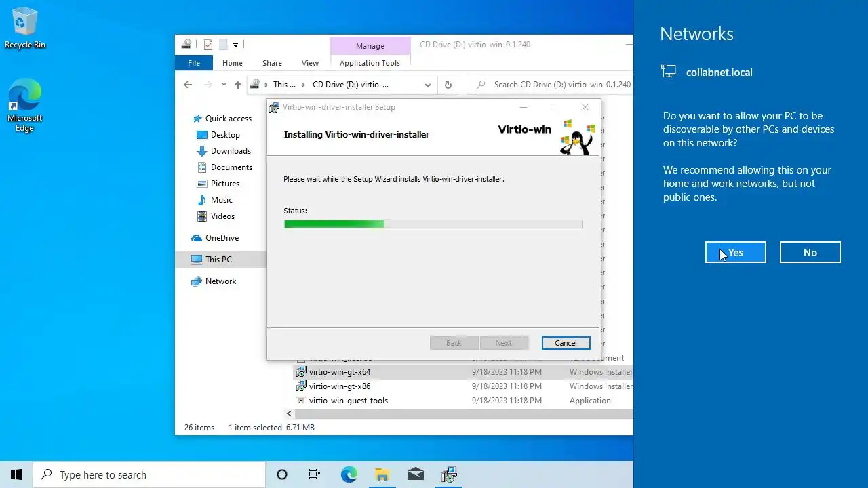The width and height of the screenshot is (868, 488).
Task: Click the Type here to search box
Action: (149, 474)
